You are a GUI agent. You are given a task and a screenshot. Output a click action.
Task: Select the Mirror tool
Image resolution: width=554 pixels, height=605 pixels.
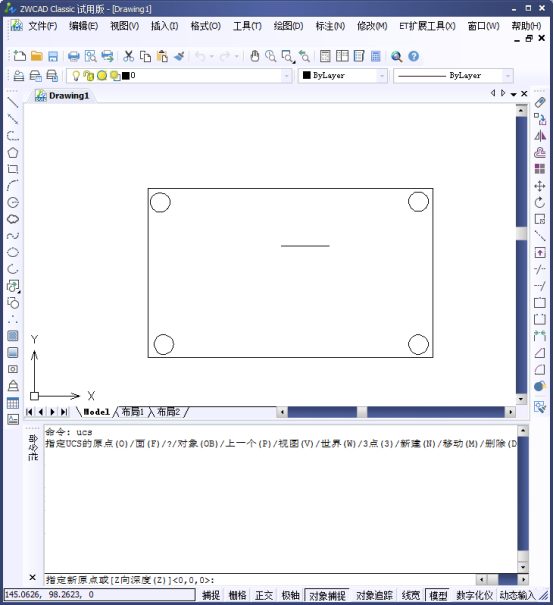tap(540, 136)
